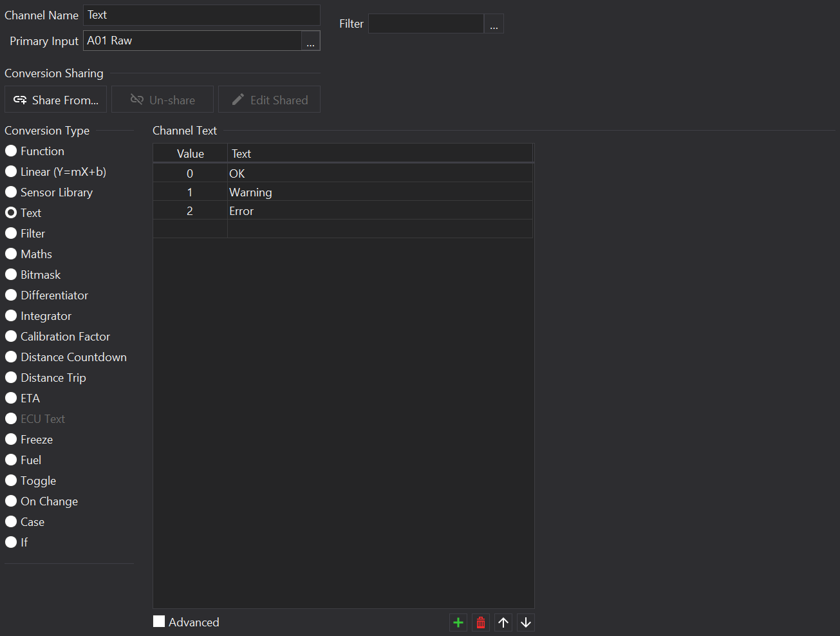Open Primary Input browse ellipsis button
Screen dimensions: 840x636
310,41
